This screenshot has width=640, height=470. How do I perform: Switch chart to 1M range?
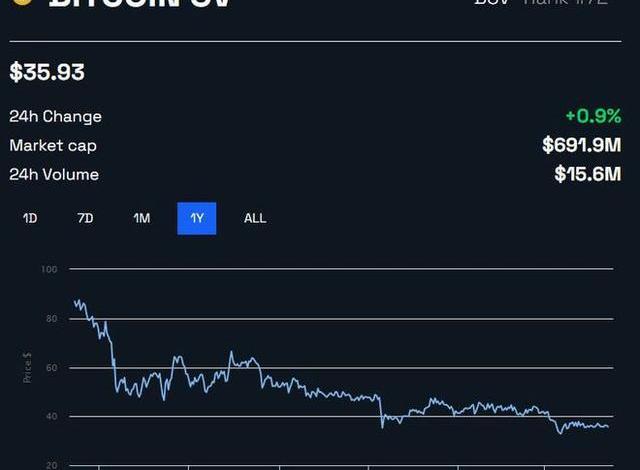[x=142, y=218]
